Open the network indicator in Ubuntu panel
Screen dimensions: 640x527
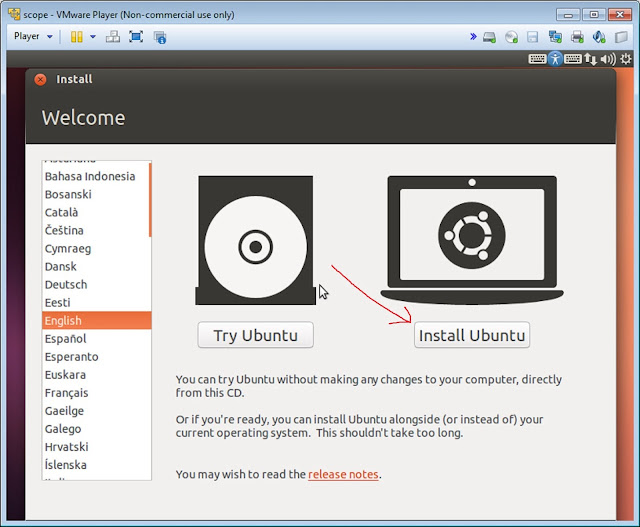pos(590,59)
